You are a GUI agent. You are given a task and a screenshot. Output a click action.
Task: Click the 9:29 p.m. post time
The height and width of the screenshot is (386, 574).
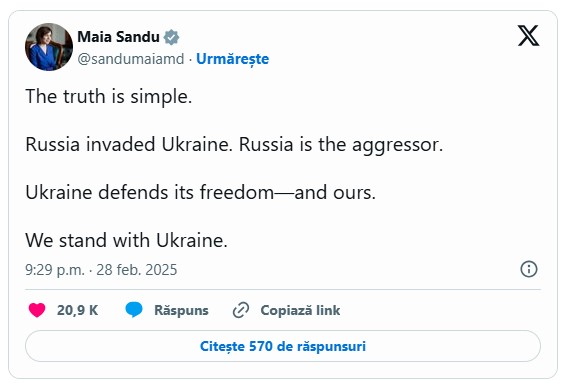(55, 270)
